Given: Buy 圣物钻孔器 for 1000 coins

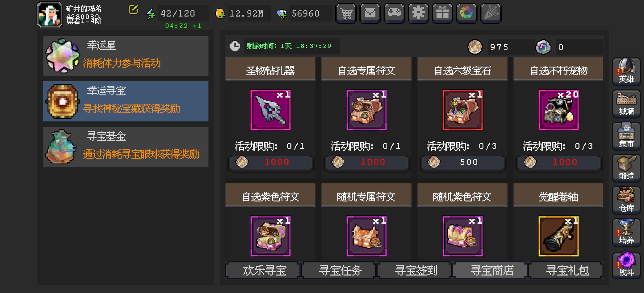Looking at the screenshot, I should click(x=270, y=162).
